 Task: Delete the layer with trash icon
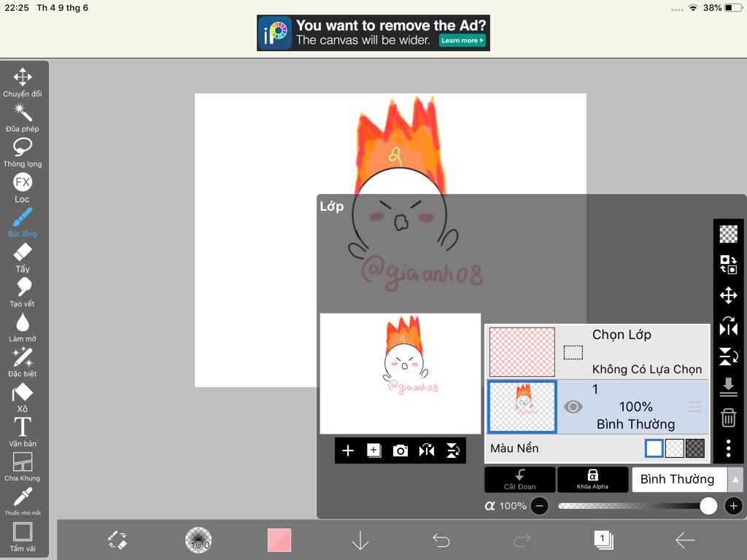click(729, 418)
